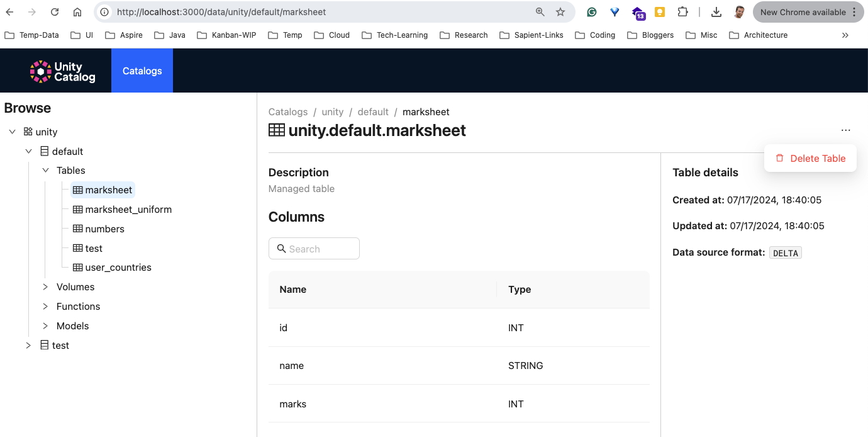This screenshot has height=437, width=868.
Task: Open browser downloads icon
Action: (x=716, y=12)
